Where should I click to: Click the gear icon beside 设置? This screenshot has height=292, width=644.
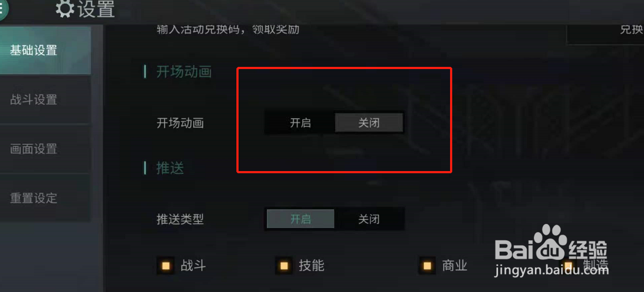[65, 9]
